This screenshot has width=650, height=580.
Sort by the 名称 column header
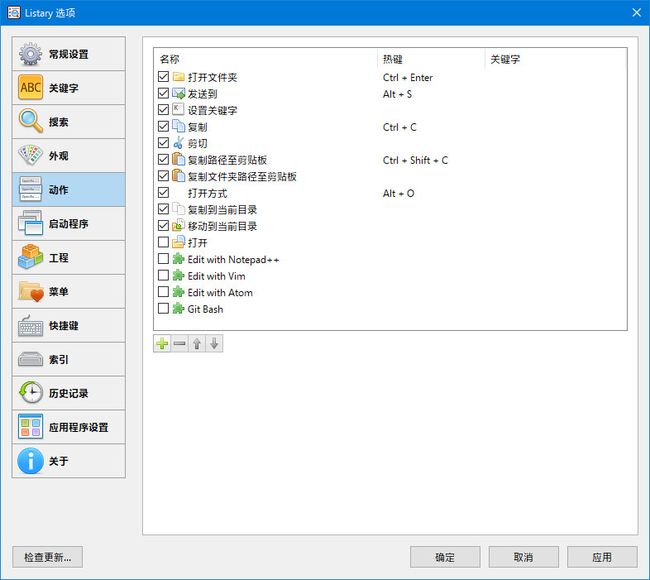(x=266, y=59)
